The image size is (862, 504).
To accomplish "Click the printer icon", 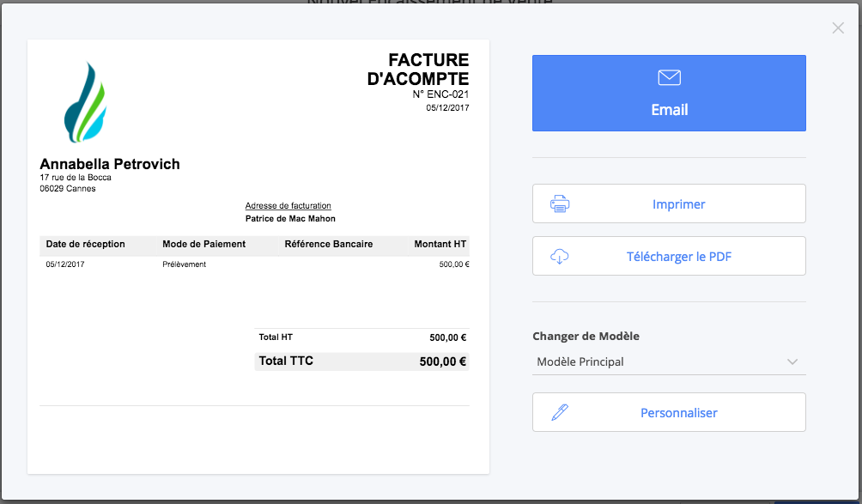I will tap(560, 203).
